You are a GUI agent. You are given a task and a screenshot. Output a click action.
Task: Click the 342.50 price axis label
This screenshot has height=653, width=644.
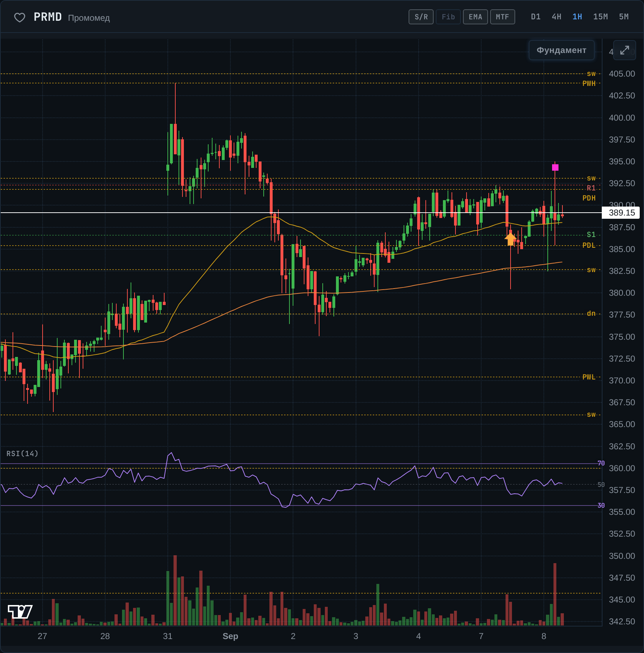622,621
